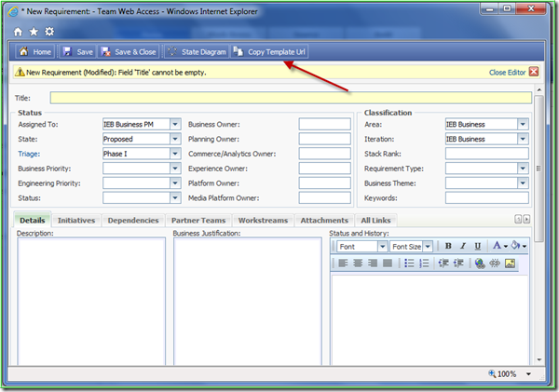
Task: Open the Attachments tab
Action: 324,221
